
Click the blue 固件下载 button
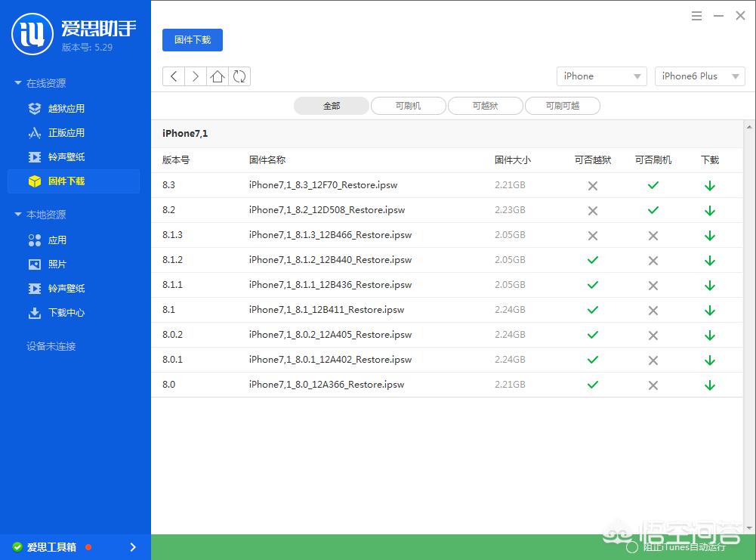click(x=193, y=40)
